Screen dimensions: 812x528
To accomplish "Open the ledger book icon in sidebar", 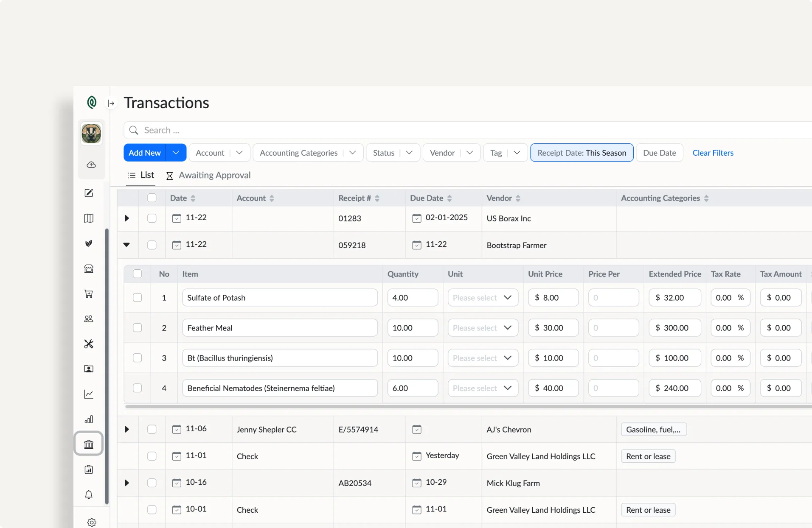I will pos(88,218).
